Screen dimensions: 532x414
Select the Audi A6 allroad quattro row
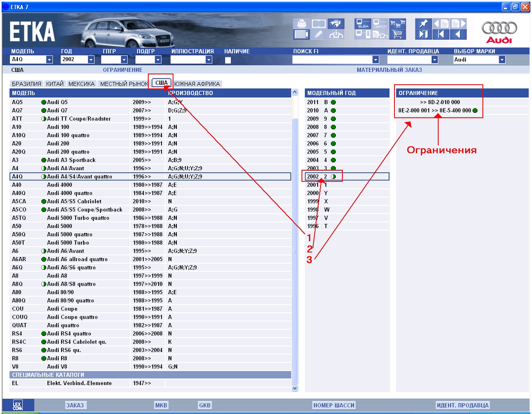(150, 259)
